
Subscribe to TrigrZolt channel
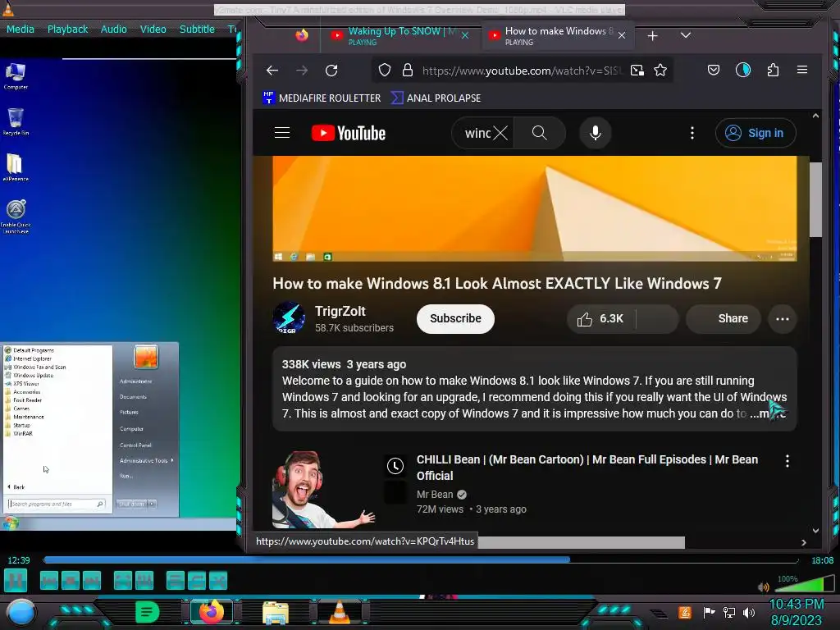pos(455,319)
